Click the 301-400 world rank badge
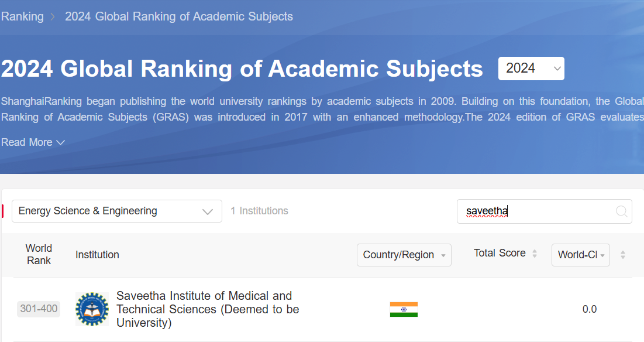The height and width of the screenshot is (342, 644). (39, 309)
